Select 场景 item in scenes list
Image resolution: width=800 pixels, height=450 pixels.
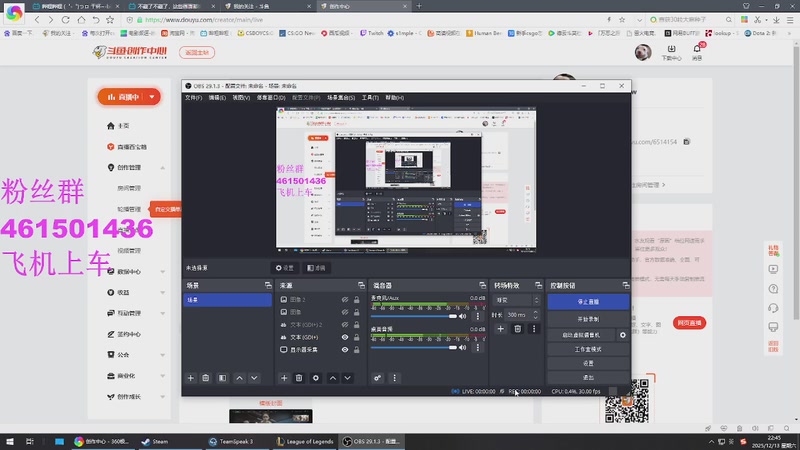[228, 300]
